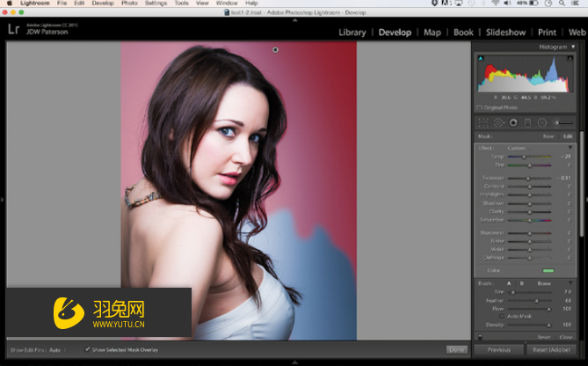This screenshot has width=588, height=366.
Task: Collapse the Histogram panel
Action: pyautogui.click(x=573, y=47)
